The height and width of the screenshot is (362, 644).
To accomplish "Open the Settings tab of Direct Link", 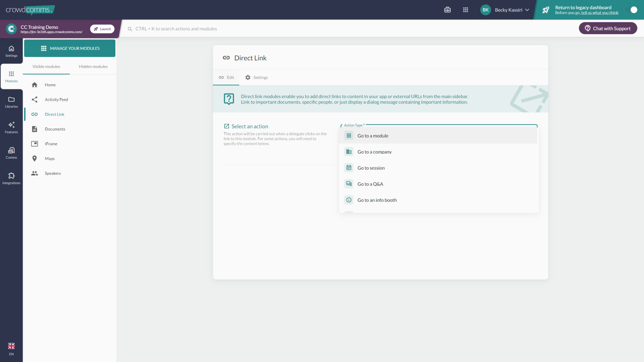I will point(256,77).
